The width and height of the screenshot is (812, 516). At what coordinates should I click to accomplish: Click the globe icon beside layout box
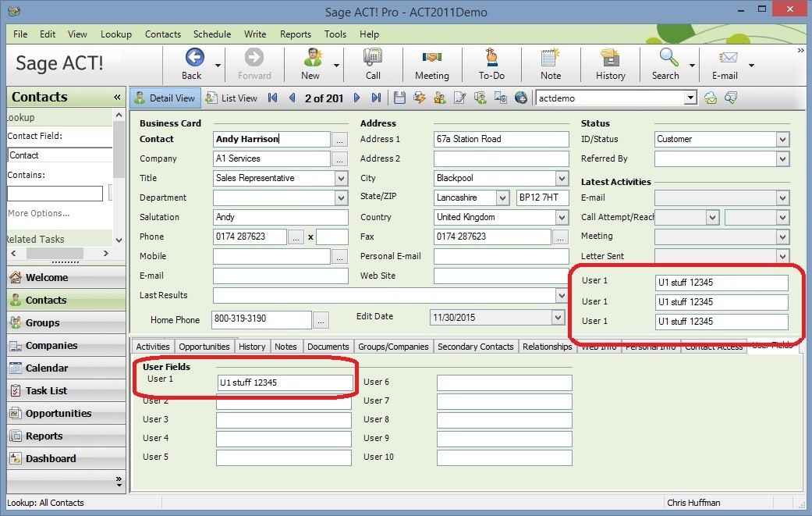(x=521, y=98)
